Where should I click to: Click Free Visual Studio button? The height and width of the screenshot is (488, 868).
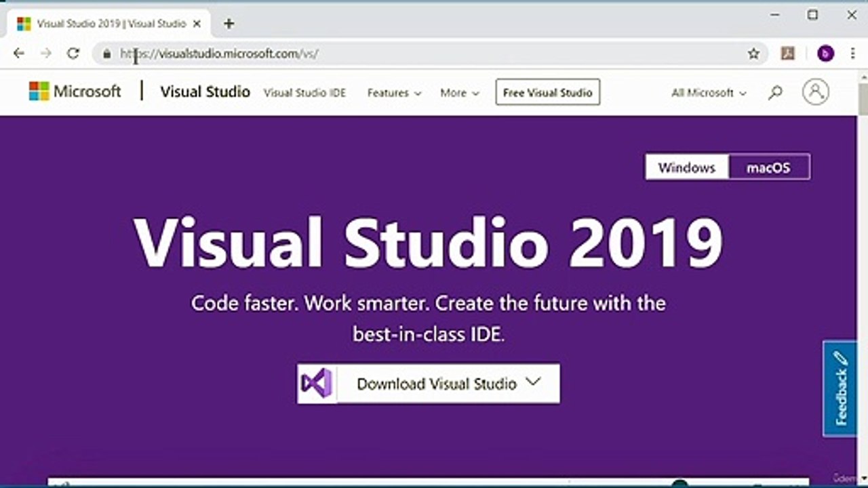coord(548,92)
